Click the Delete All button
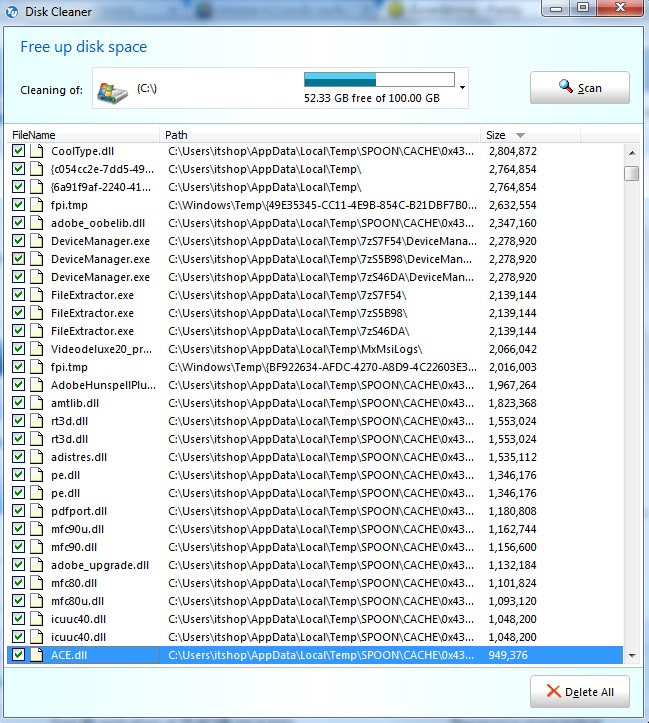Image resolution: width=649 pixels, height=723 pixels. tap(579, 692)
